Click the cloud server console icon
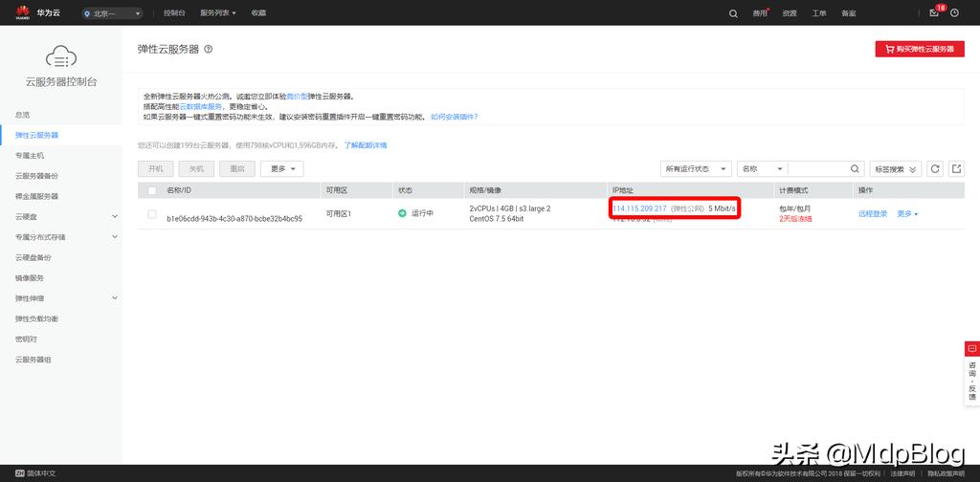The height and width of the screenshot is (482, 980). [61, 56]
